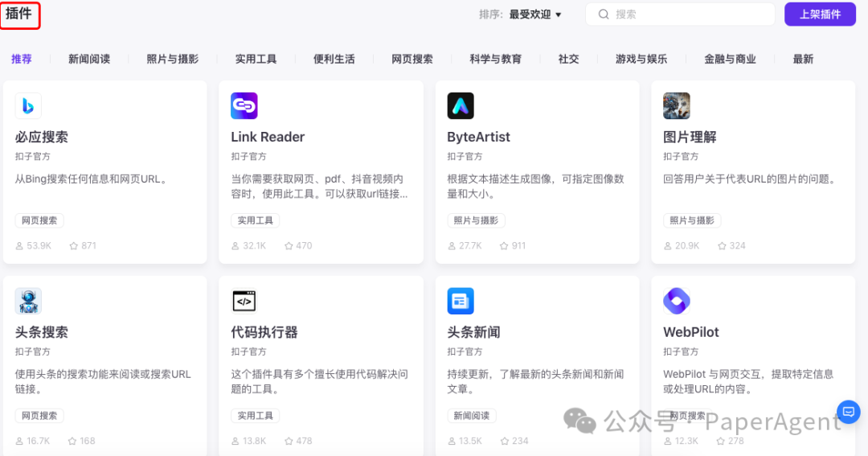Open the 科学与教育 tab

pos(495,60)
